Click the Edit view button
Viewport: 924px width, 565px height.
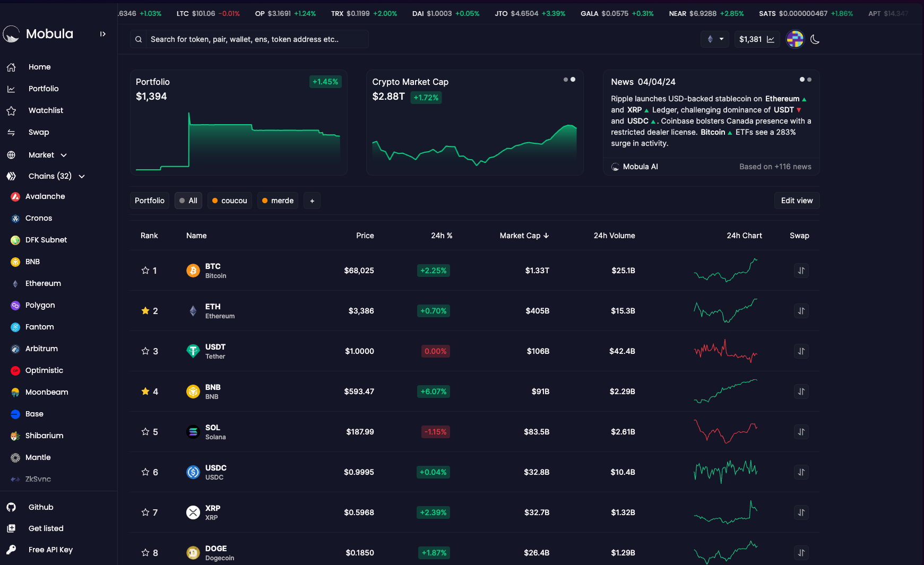[x=797, y=201]
